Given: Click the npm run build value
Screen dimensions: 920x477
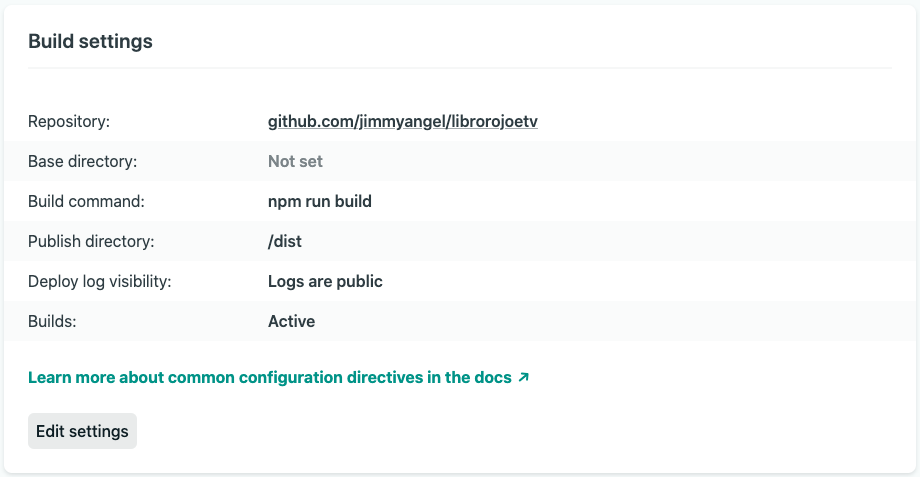Looking at the screenshot, I should 320,201.
